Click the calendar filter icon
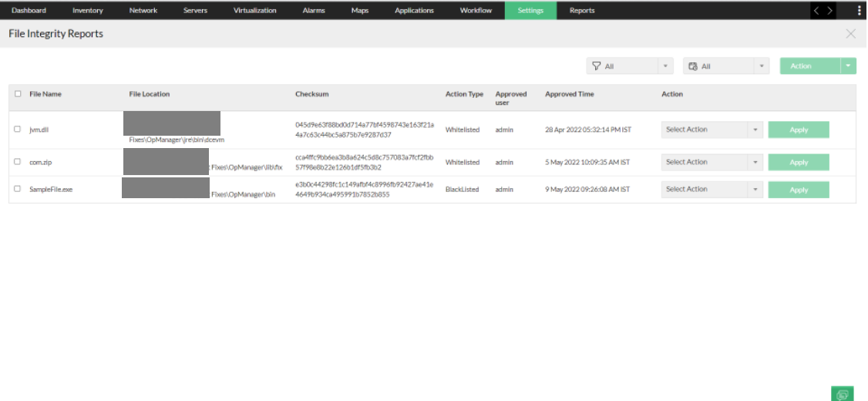 coord(692,66)
